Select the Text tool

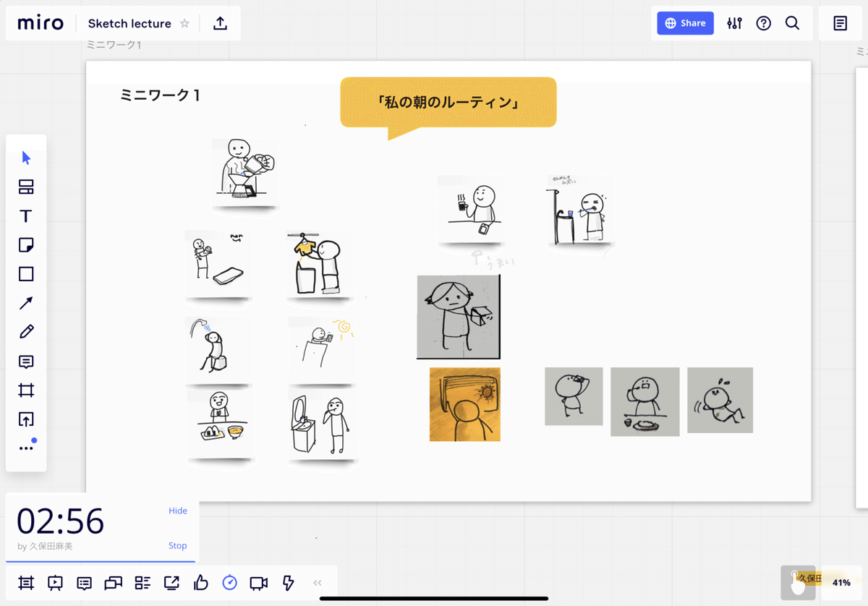tap(26, 215)
